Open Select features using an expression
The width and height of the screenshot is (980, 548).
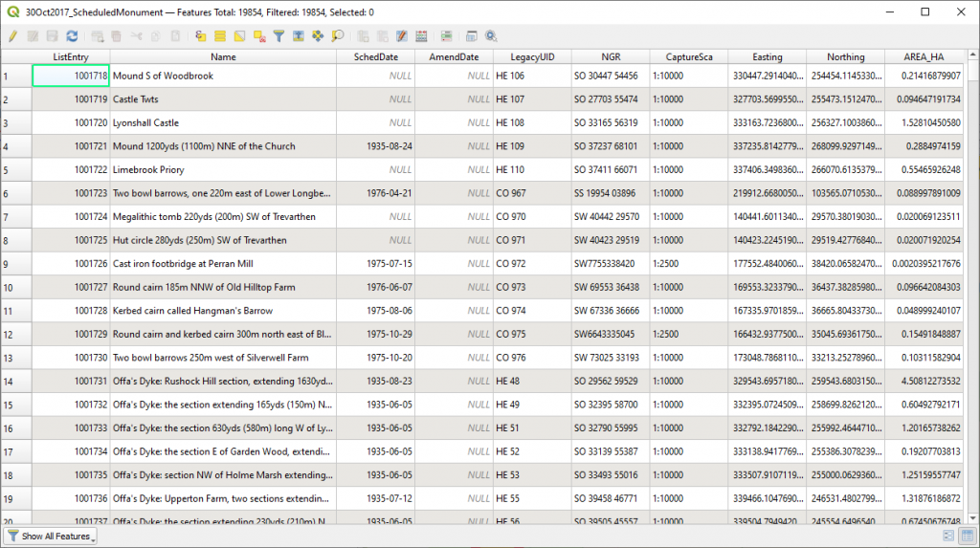201,36
